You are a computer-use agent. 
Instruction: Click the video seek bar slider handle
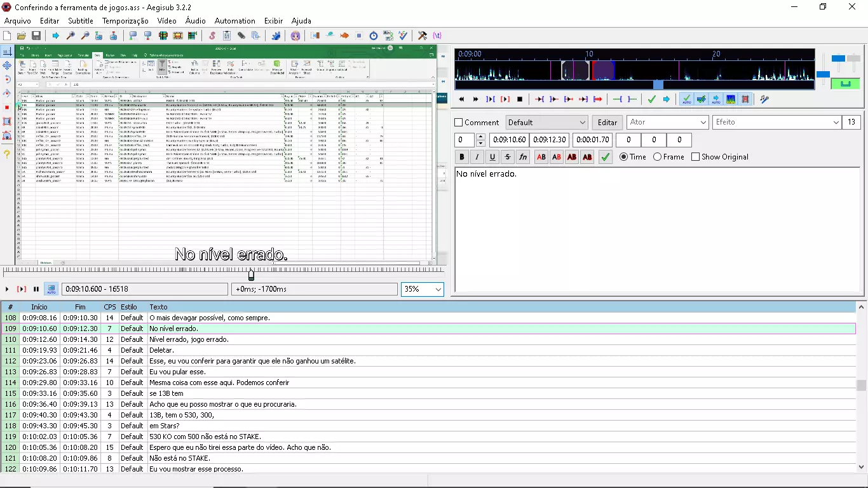point(251,274)
